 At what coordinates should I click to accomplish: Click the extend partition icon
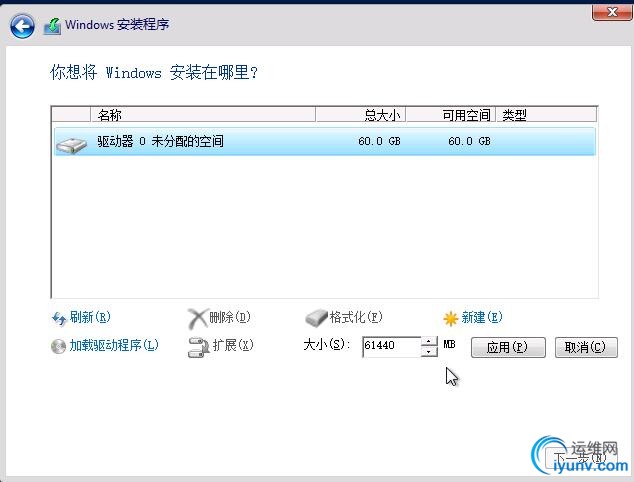click(x=198, y=347)
